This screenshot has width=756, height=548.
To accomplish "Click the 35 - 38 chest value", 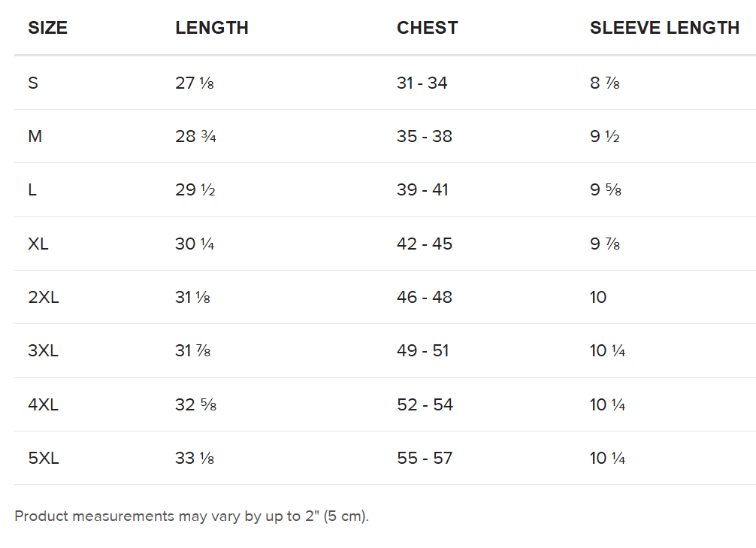I will (425, 137).
